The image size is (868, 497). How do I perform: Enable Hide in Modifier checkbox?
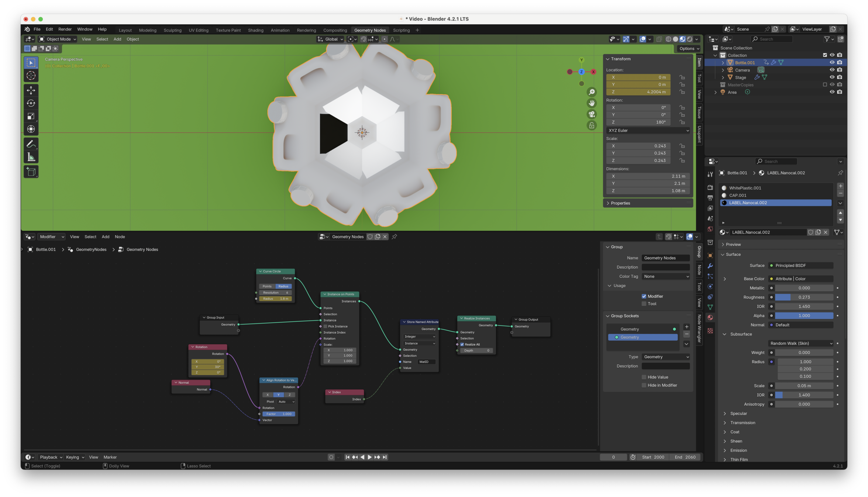coord(644,385)
